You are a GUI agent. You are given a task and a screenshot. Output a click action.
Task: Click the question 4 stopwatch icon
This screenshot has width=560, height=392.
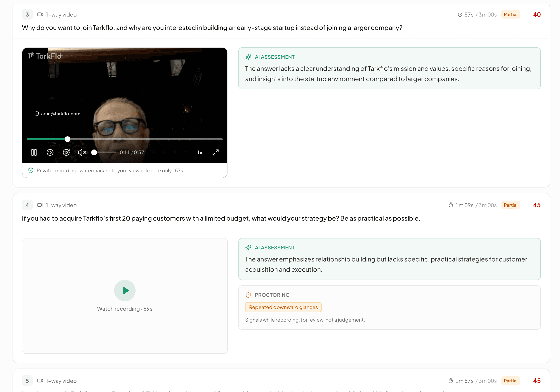pyautogui.click(x=451, y=205)
